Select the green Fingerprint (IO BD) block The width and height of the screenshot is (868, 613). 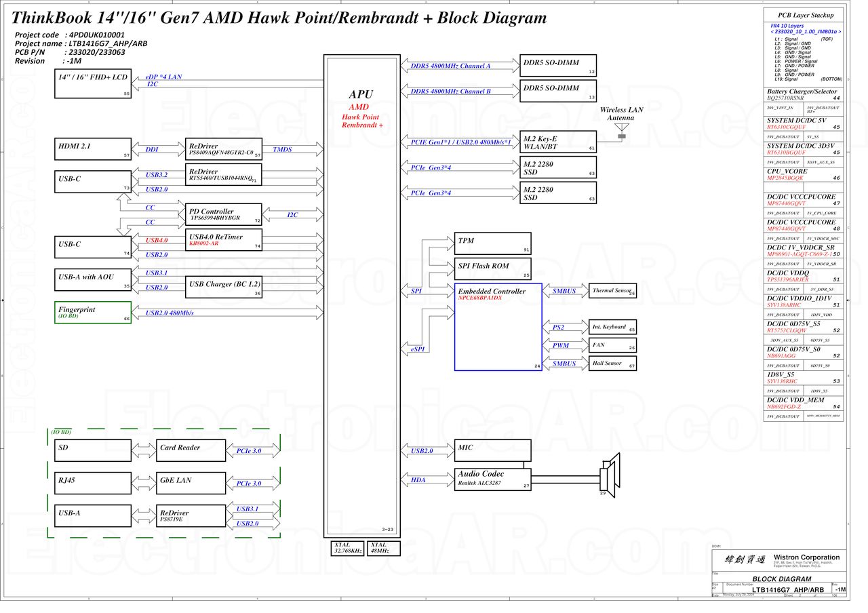tap(93, 313)
